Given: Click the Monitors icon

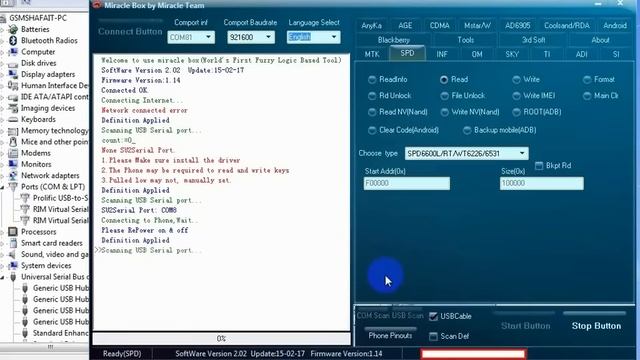Looking at the screenshot, I should tap(13, 164).
